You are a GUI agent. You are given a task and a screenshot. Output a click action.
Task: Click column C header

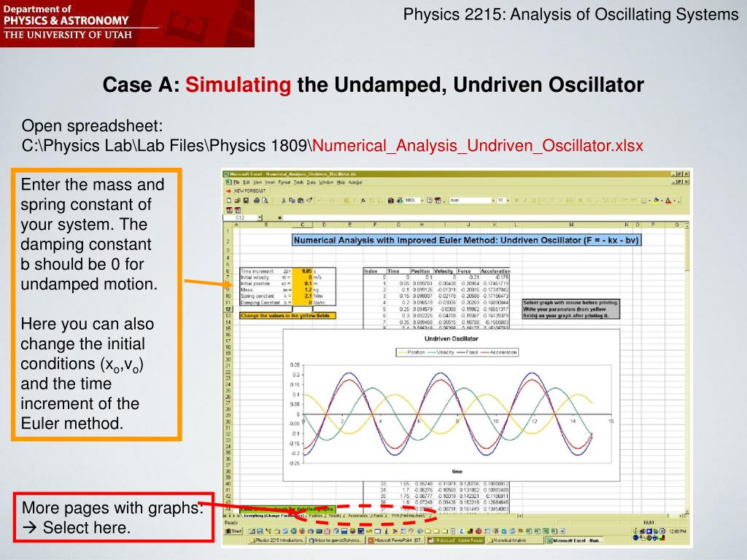coord(302,225)
